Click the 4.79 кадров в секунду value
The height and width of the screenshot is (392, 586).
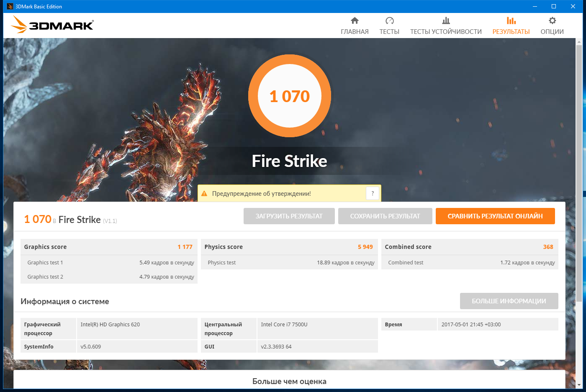[167, 277]
